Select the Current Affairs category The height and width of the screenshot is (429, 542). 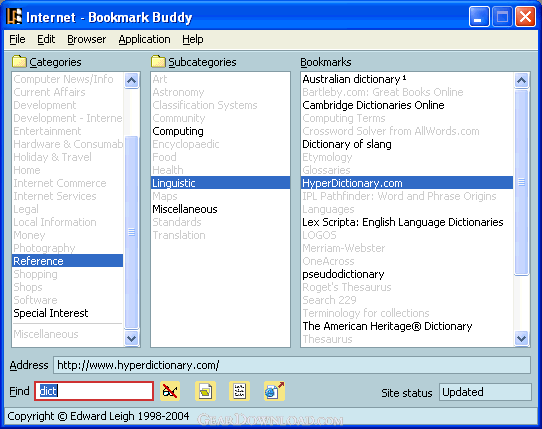click(67, 92)
